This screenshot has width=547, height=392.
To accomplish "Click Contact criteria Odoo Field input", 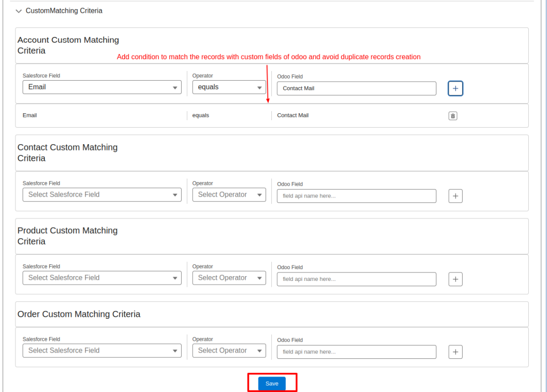I will coord(356,196).
